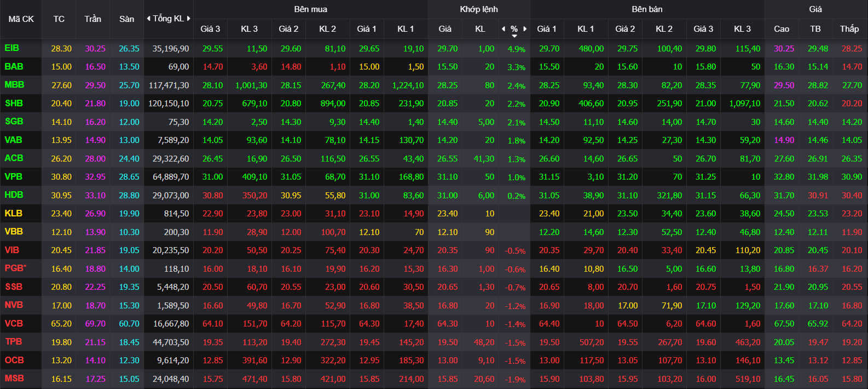868x389 pixels.
Task: Click TPB matched volume 48,20
Action: 484,342
